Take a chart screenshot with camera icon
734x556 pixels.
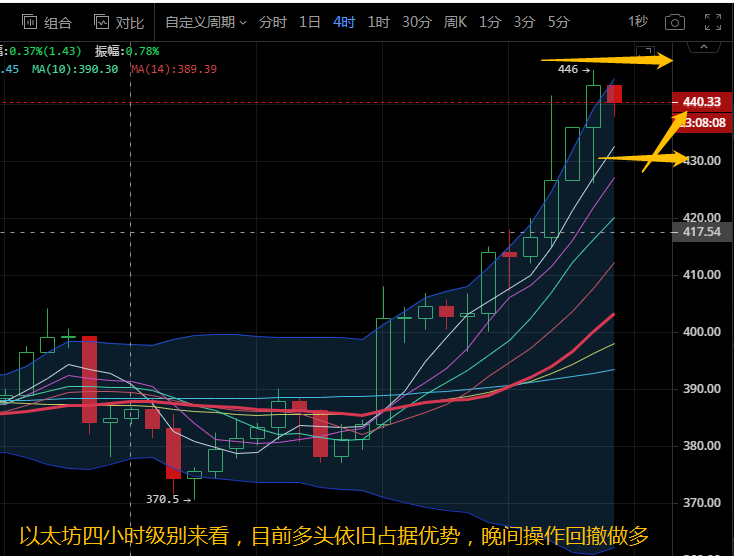676,22
